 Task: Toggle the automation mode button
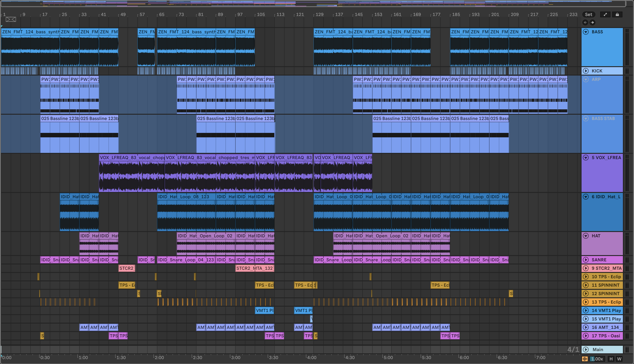(x=605, y=14)
